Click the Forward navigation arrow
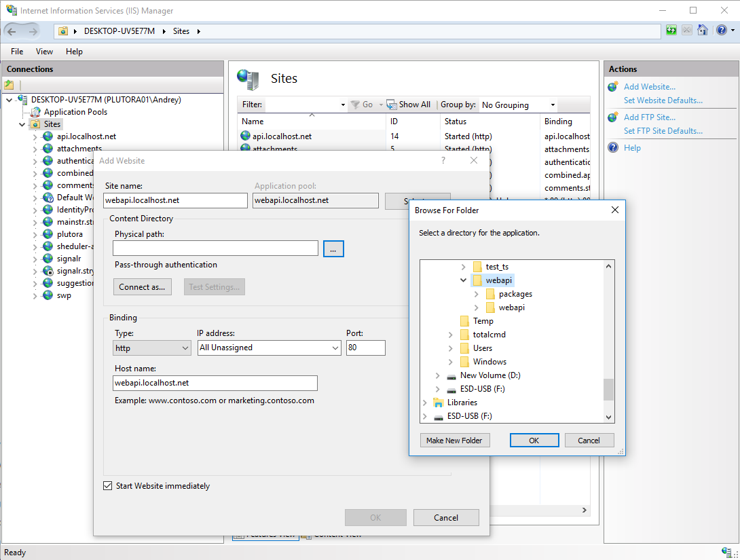Screen dimensions: 740x560 tap(33, 32)
